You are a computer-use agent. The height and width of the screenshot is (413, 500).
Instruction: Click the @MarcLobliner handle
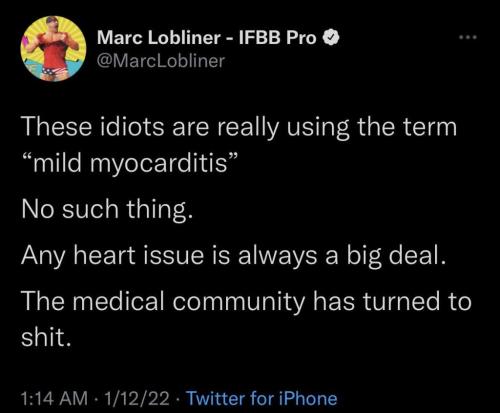(x=161, y=61)
